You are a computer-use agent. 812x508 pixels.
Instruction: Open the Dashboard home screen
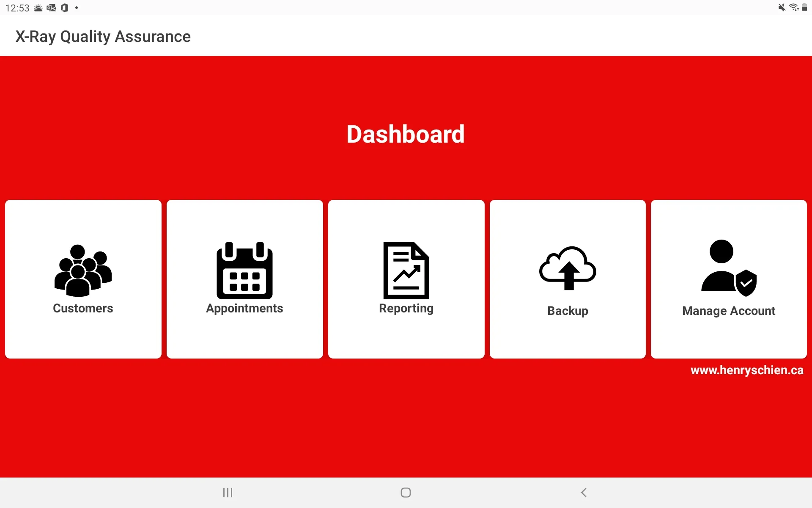(x=406, y=134)
